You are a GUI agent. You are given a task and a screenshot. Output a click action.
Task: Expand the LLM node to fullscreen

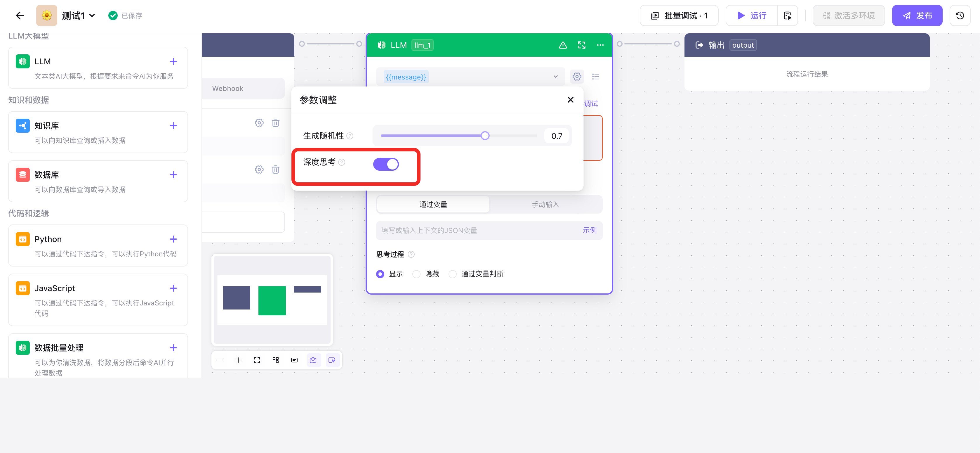[x=581, y=45]
